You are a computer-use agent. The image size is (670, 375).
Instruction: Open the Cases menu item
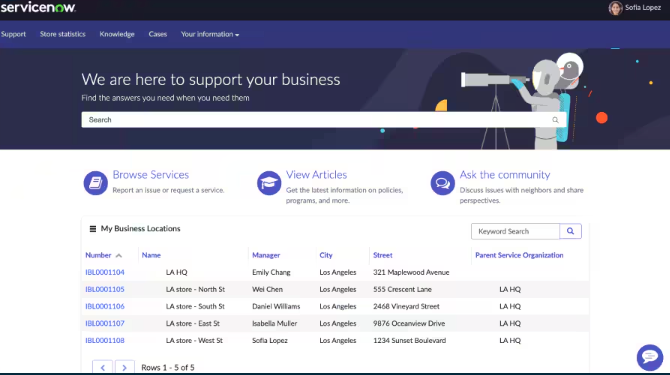click(x=158, y=34)
